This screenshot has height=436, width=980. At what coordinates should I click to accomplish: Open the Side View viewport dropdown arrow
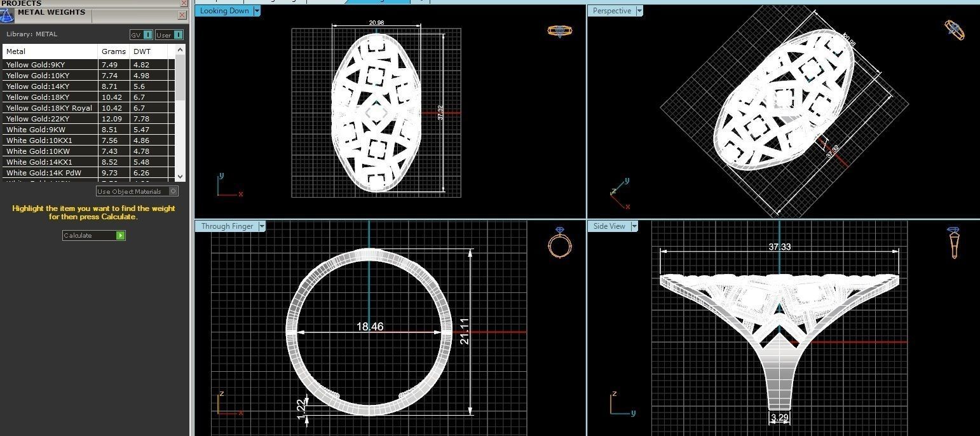pos(634,226)
